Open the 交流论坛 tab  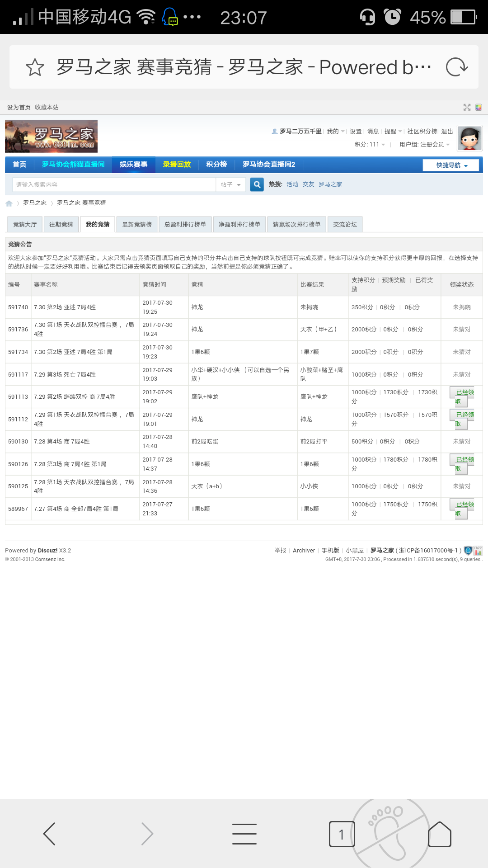345,224
